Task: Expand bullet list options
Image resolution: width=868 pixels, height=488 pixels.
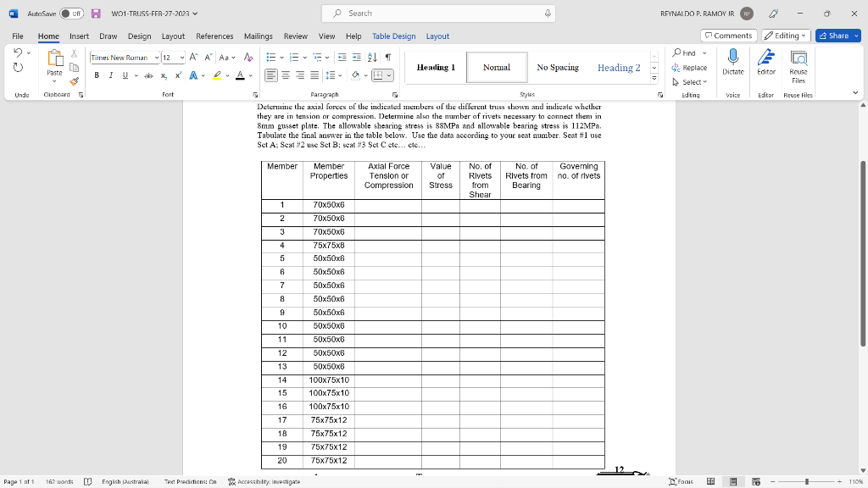Action: pos(281,57)
